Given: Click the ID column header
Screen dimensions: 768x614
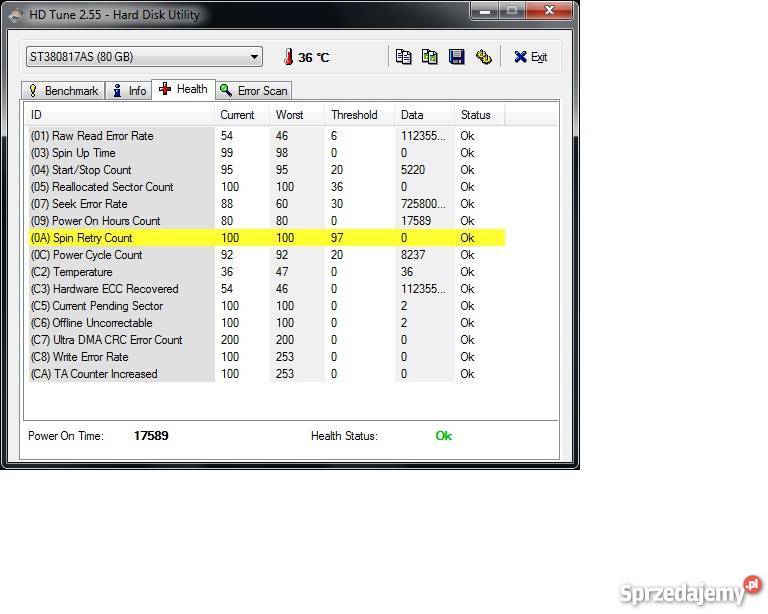Looking at the screenshot, I should click(x=120, y=115).
